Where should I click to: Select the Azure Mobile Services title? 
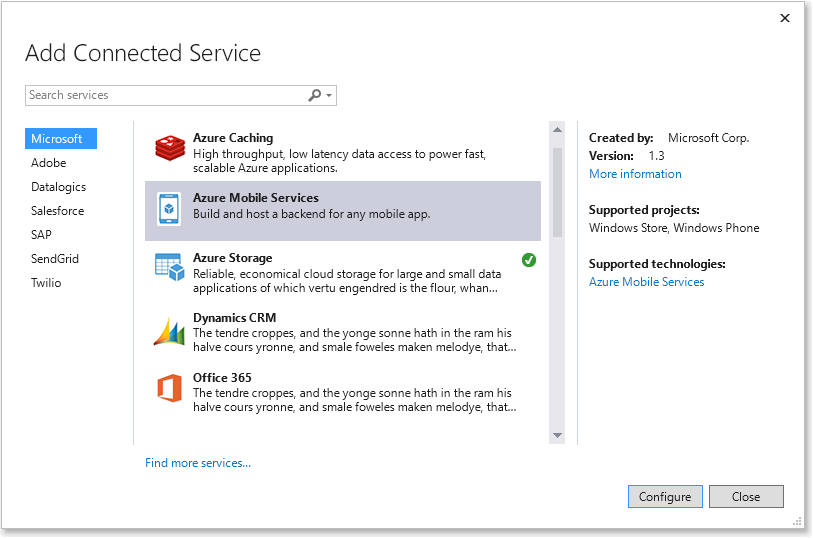[256, 198]
